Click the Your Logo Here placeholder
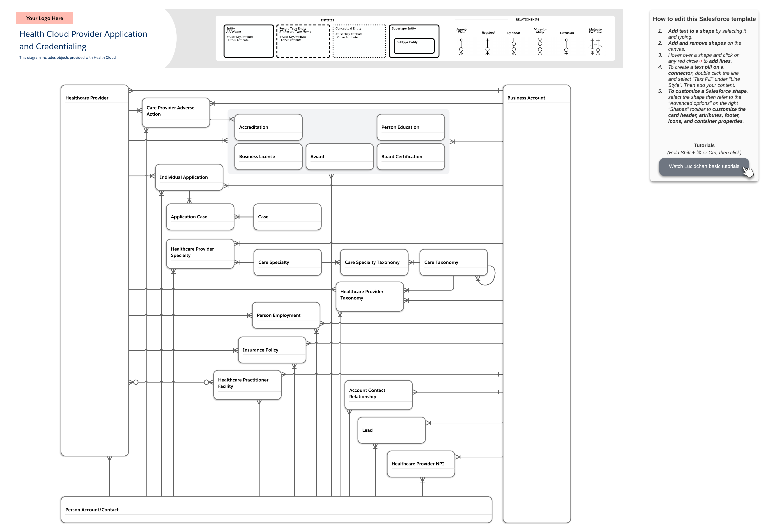The width and height of the screenshot is (768, 532). coord(45,18)
